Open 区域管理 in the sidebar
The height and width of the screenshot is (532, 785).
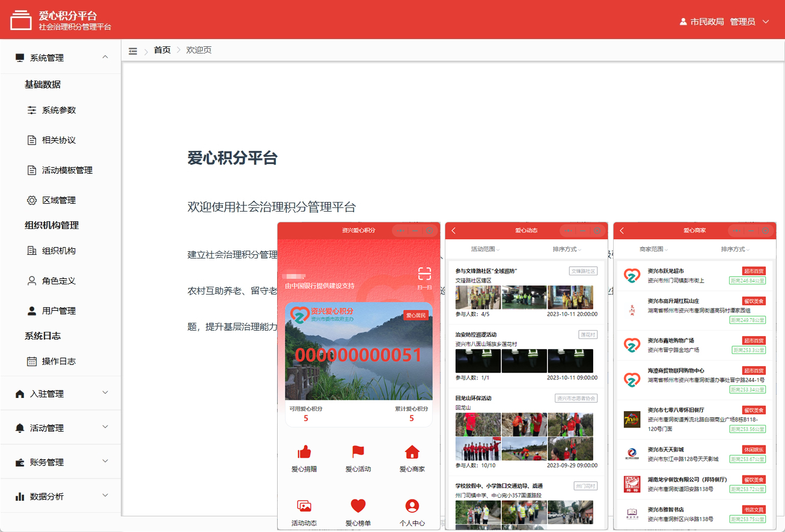60,200
